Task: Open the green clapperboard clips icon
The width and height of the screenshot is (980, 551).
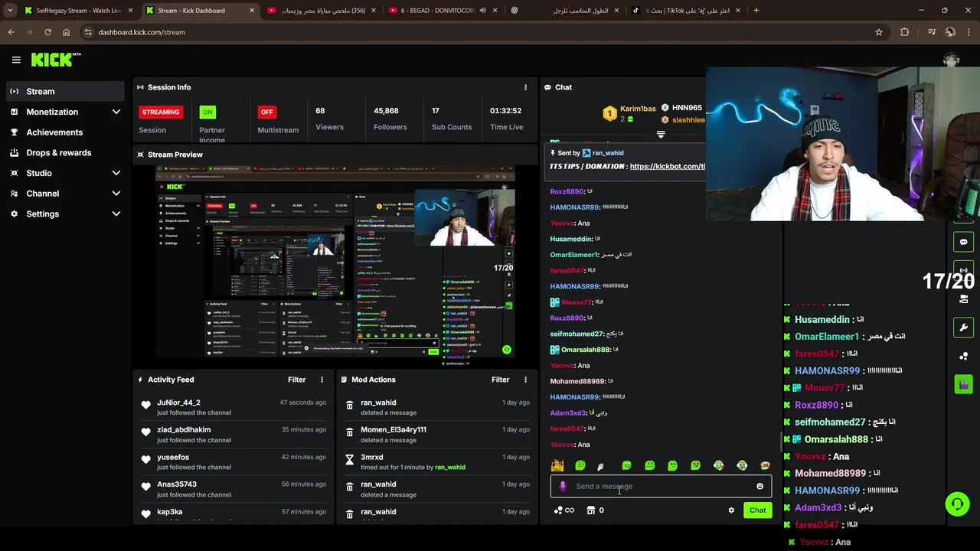Action: (x=963, y=384)
